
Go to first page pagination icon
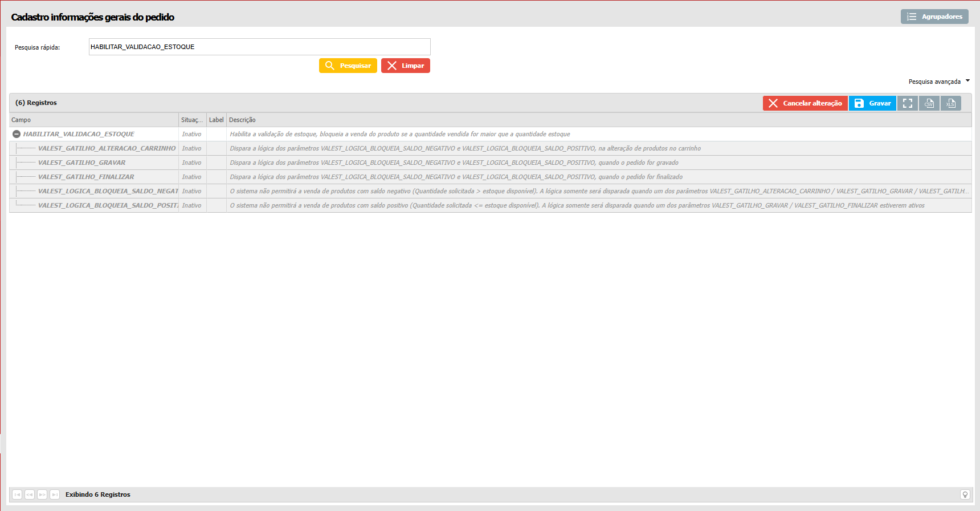pos(17,494)
